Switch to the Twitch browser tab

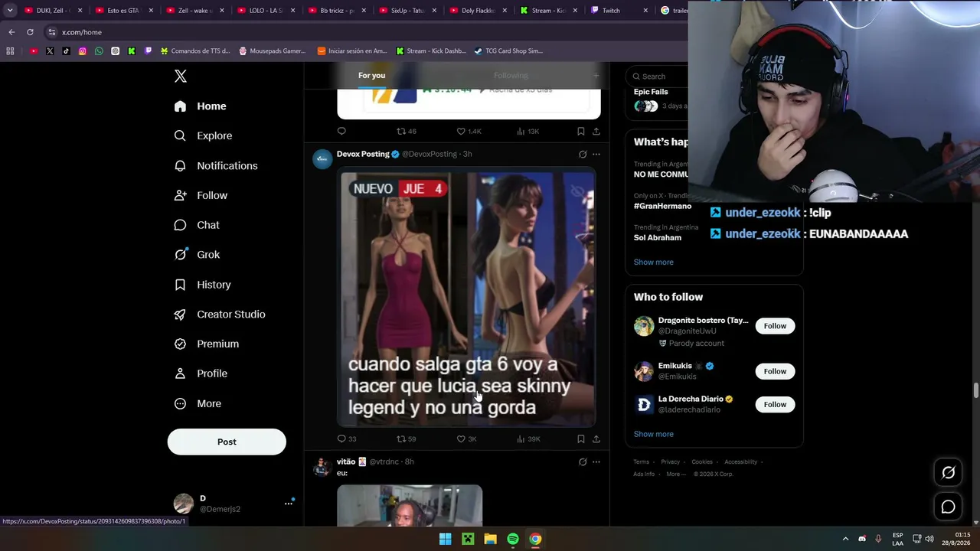tap(619, 11)
